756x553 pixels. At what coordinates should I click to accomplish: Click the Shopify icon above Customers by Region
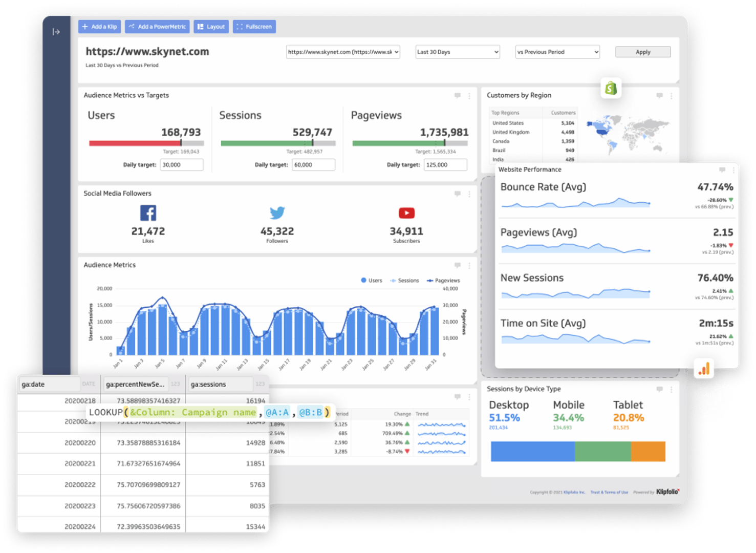pos(611,88)
